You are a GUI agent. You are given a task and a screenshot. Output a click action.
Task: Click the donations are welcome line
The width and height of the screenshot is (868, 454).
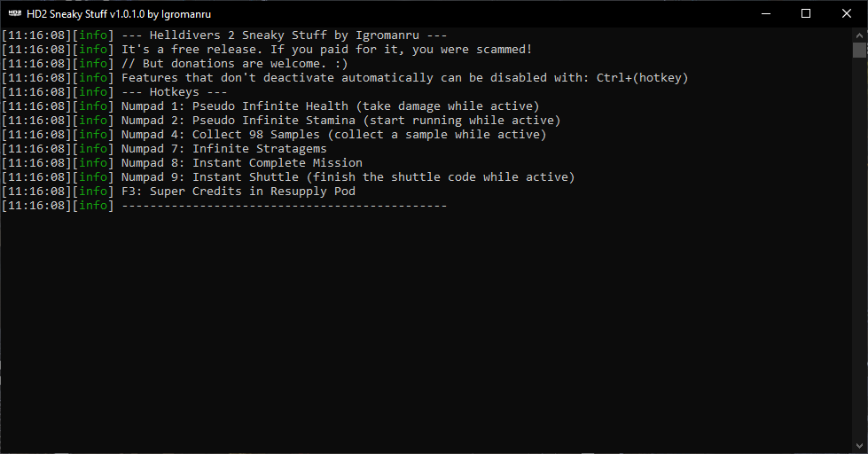coord(175,64)
